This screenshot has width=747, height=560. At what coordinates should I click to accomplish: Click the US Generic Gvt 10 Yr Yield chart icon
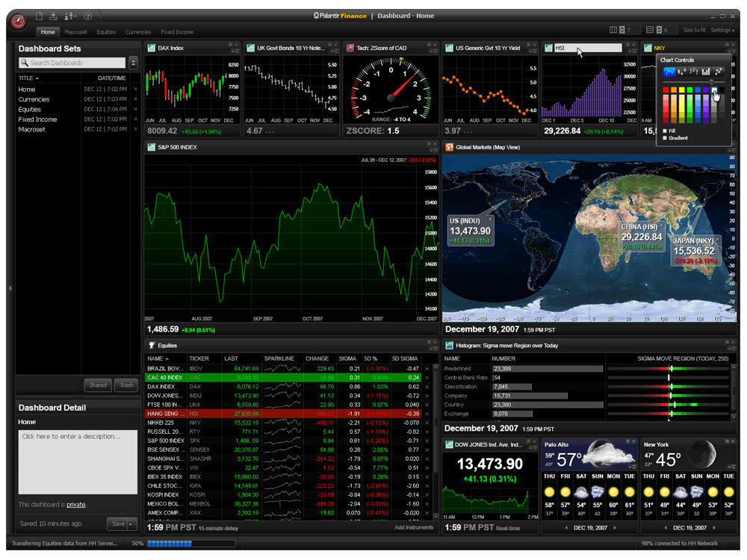point(449,48)
